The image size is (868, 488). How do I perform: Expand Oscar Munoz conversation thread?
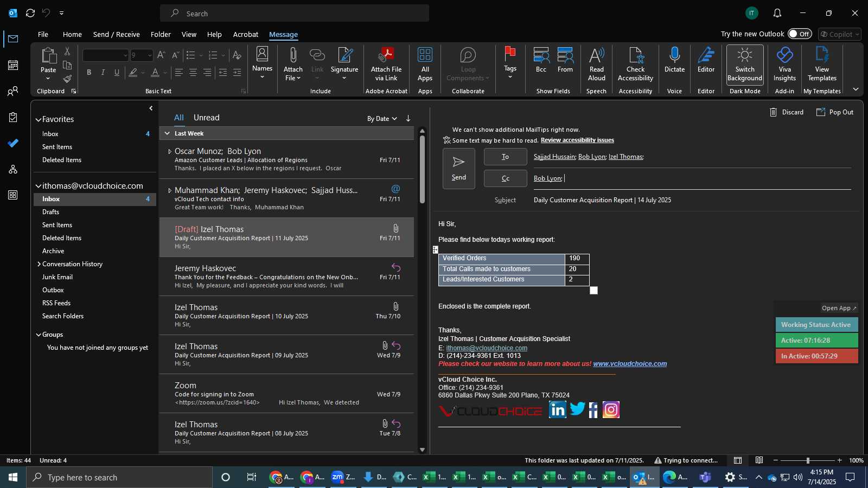tap(170, 152)
